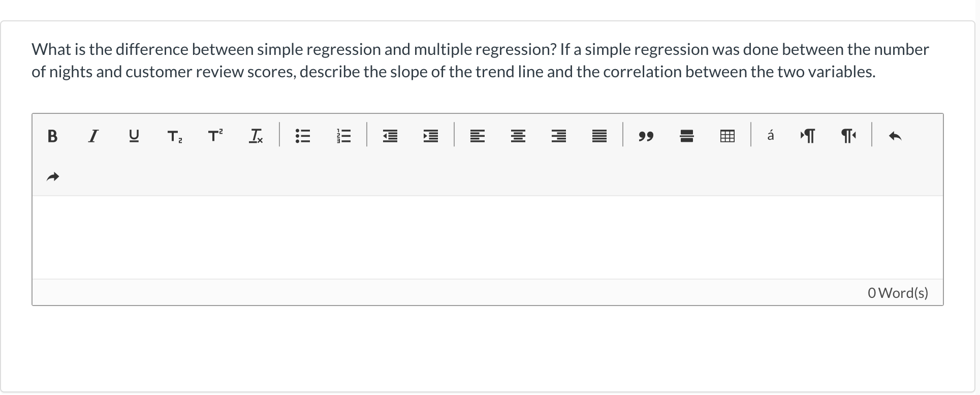The height and width of the screenshot is (395, 980).
Task: Insert a table
Action: [727, 136]
